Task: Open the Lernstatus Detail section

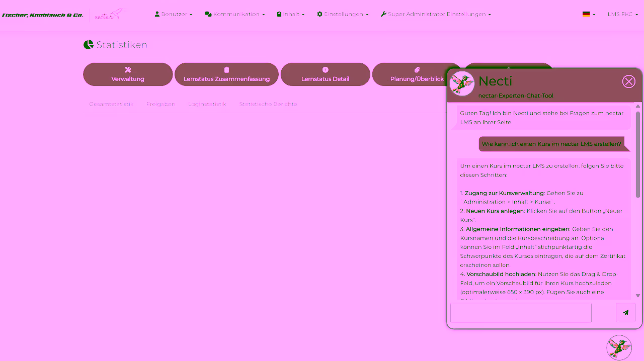Action: (325, 74)
